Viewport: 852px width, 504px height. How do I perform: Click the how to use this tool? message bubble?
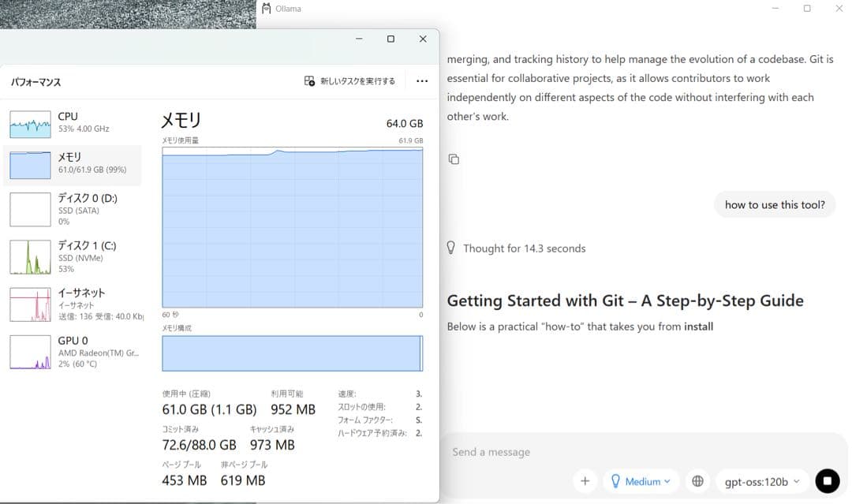[774, 204]
